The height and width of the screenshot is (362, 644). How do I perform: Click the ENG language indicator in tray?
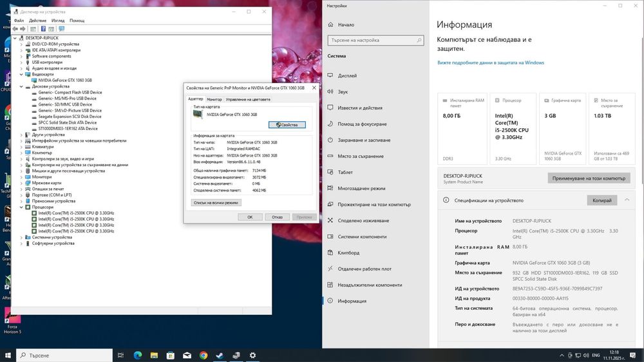596,355
